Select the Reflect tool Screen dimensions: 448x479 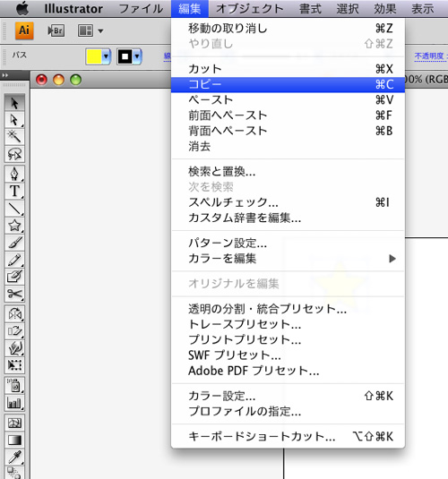[x=14, y=313]
